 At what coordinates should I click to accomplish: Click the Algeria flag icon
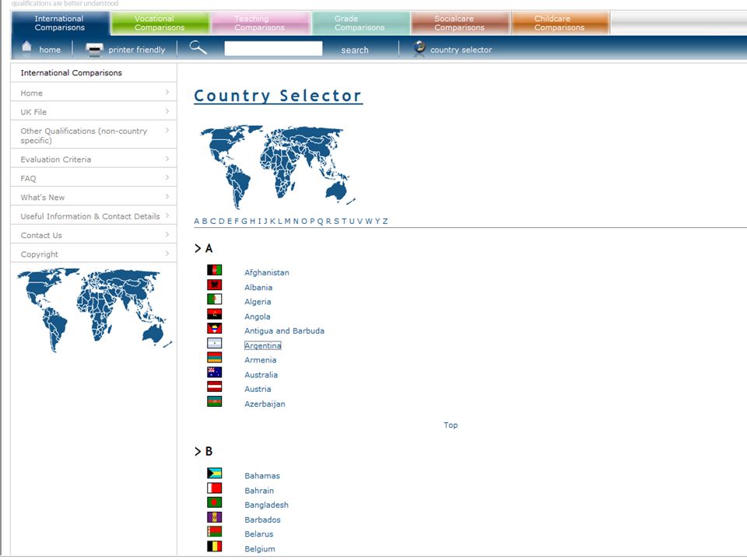coord(215,299)
